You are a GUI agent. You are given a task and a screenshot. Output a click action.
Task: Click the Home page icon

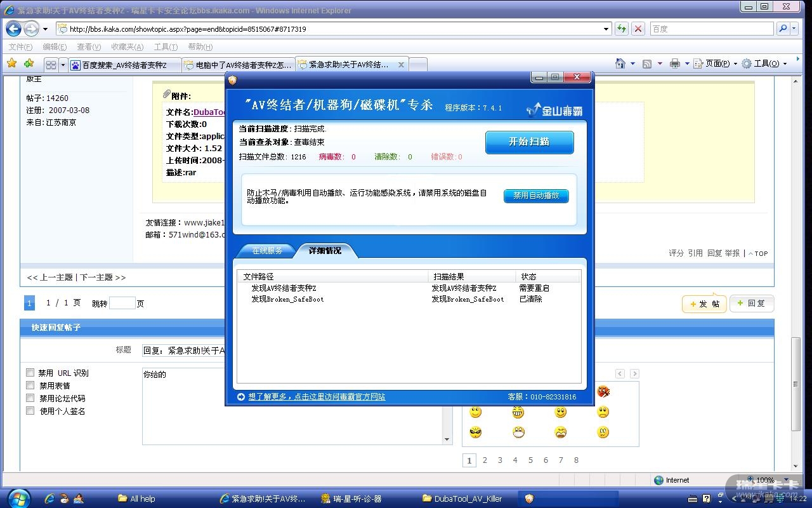pos(620,63)
